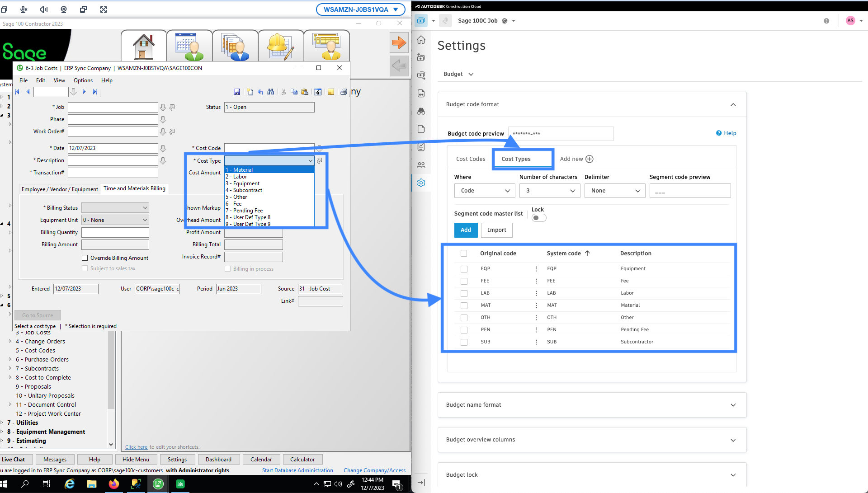
Task: Click the binoculars find toolbar icon
Action: point(271,92)
